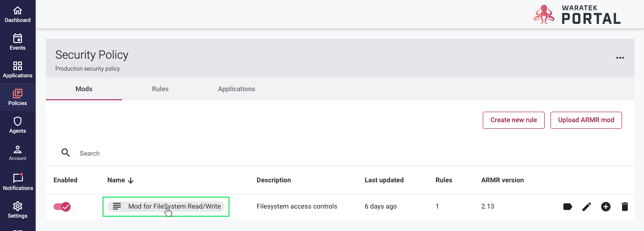Sort by the Name column header
The height and width of the screenshot is (231, 644).
point(121,180)
